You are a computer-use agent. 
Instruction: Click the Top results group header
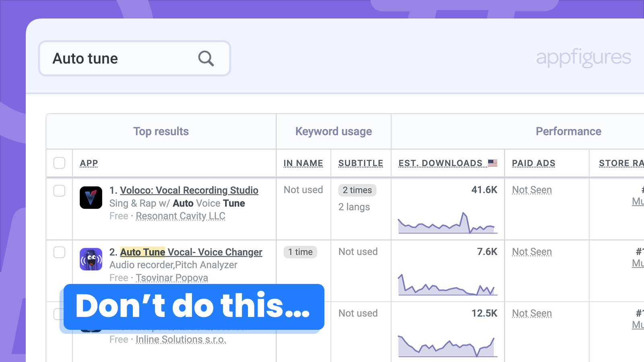[x=161, y=132]
